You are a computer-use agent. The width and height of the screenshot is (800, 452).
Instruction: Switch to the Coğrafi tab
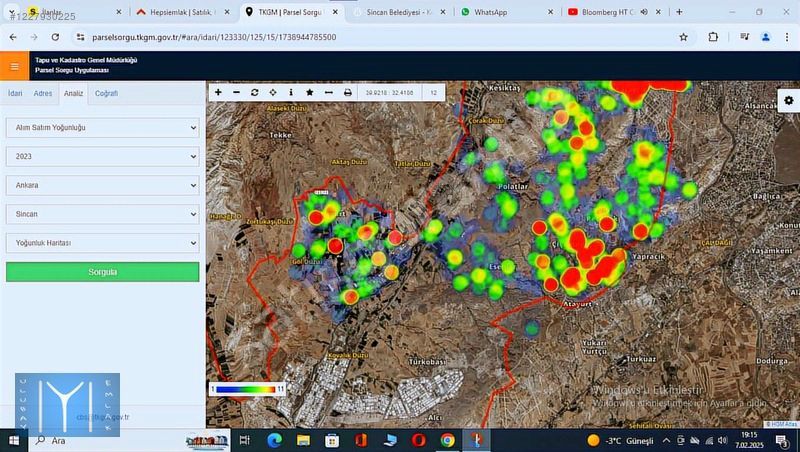tap(106, 93)
